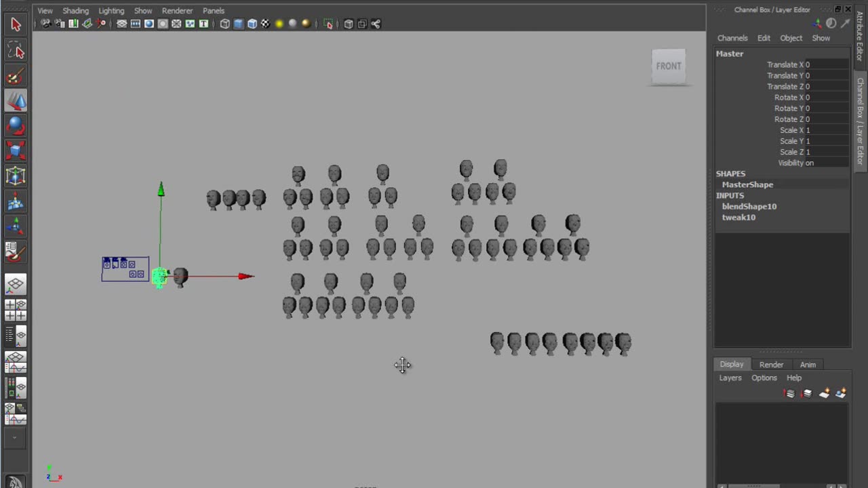Activate the Rotate tool sphere icon
Screen dimensions: 868x488
pyautogui.click(x=16, y=126)
